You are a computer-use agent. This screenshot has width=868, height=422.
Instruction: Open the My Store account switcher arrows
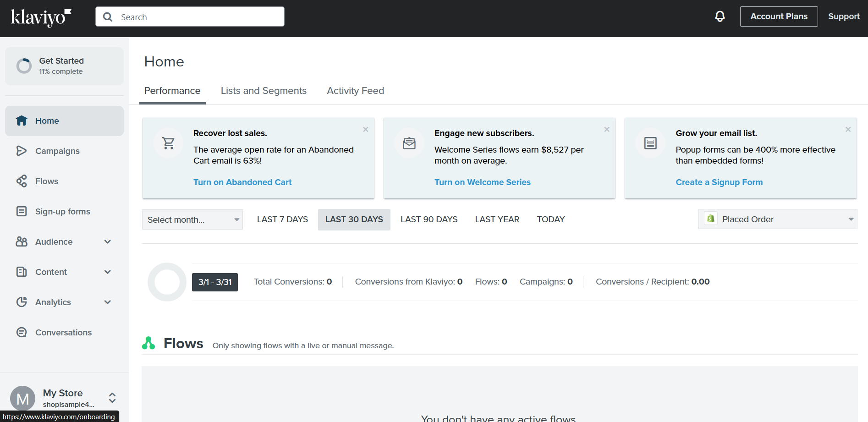pos(112,398)
